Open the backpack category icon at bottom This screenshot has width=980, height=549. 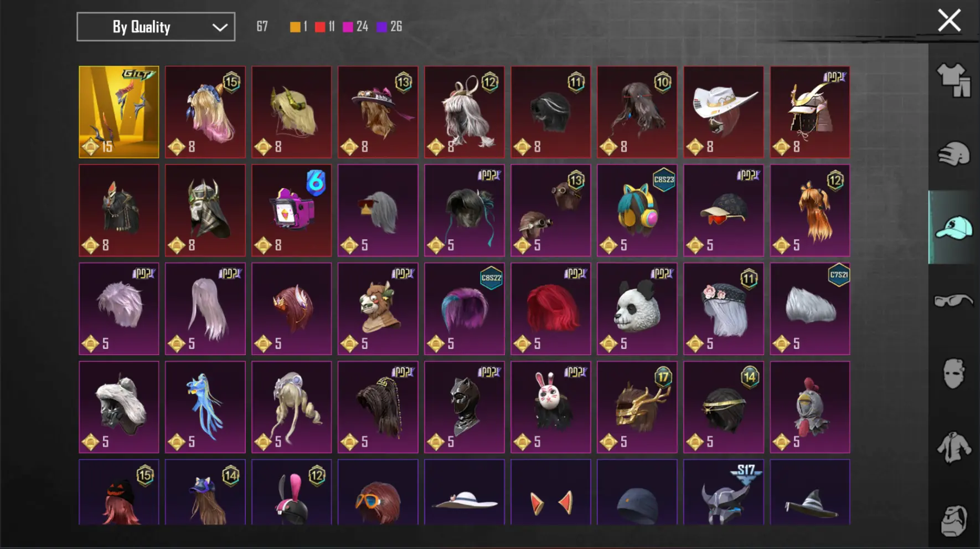tap(953, 520)
